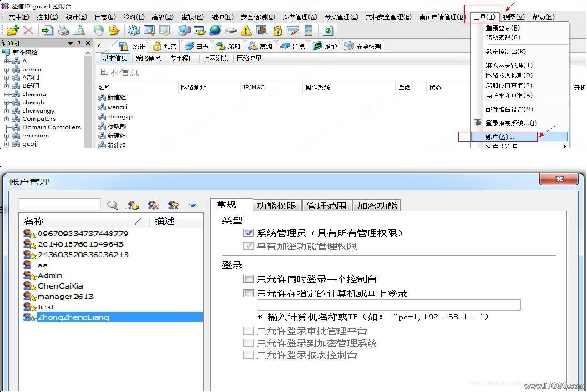587x392 pixels.
Task: Expand the chenmu tree node
Action: (7, 94)
